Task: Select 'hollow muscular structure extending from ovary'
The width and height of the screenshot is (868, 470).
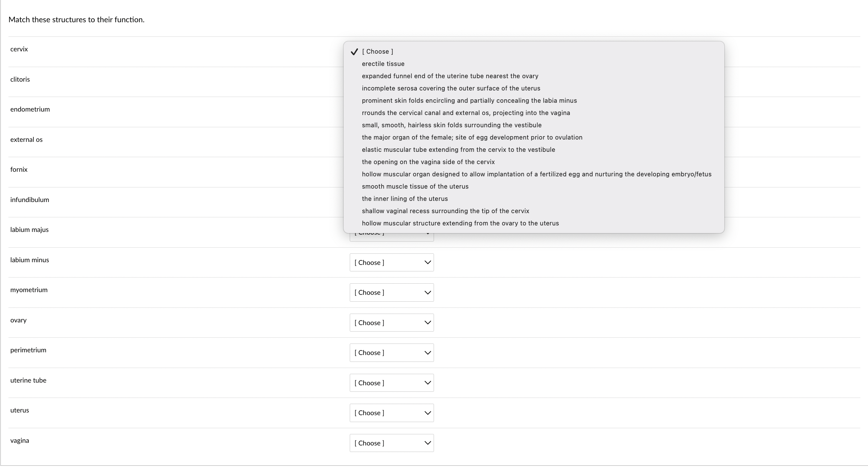Action: (x=460, y=223)
